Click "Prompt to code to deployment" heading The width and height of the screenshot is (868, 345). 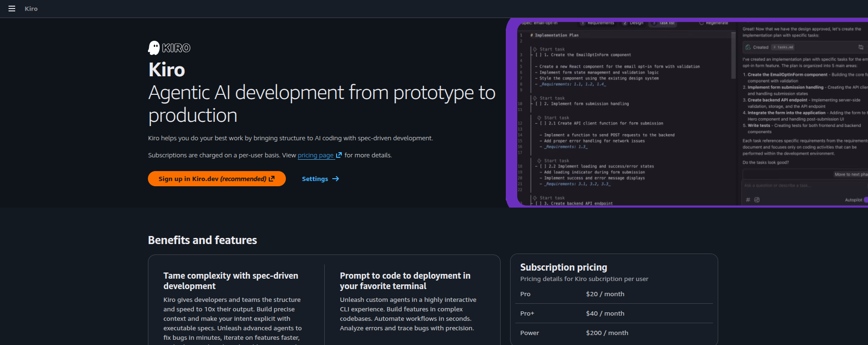pos(405,281)
